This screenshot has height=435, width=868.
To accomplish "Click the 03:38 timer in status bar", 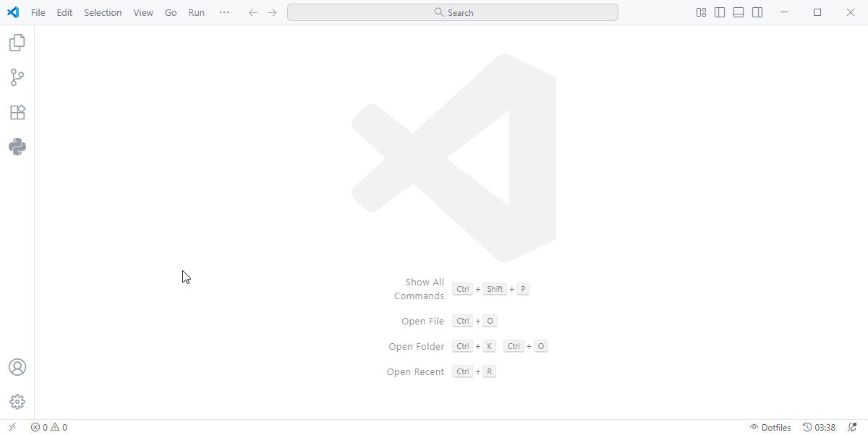I will [819, 427].
